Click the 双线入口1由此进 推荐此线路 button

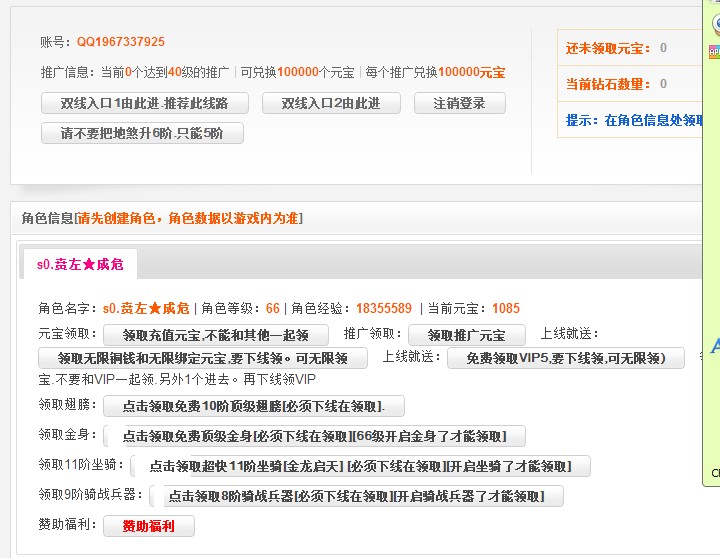pos(145,103)
